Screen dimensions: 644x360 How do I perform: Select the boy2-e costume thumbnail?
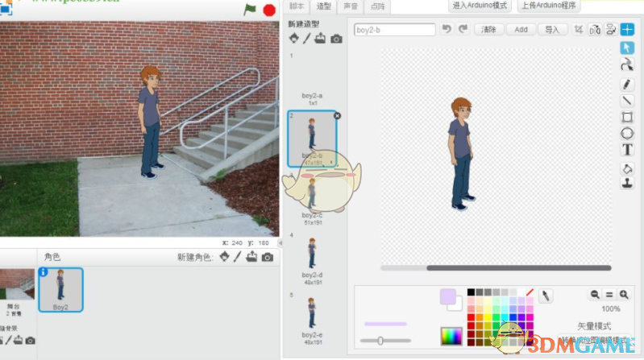coord(312,318)
